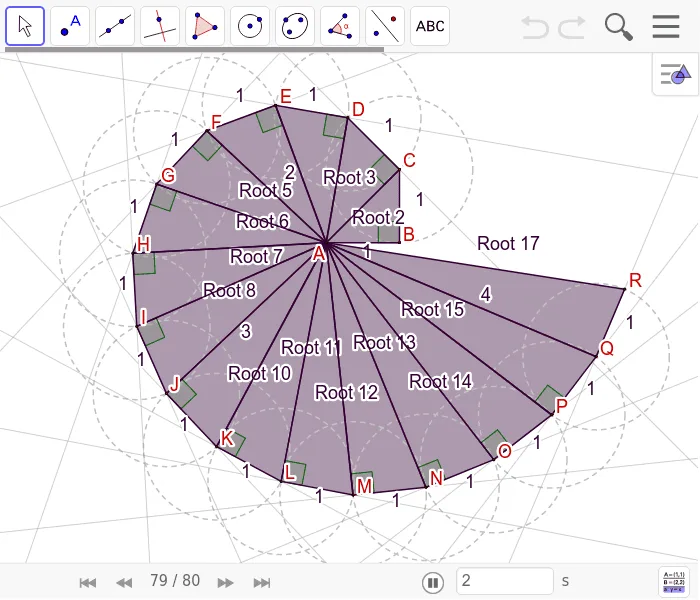Jump to first construction step
Screen dimensions: 700x600
[88, 583]
